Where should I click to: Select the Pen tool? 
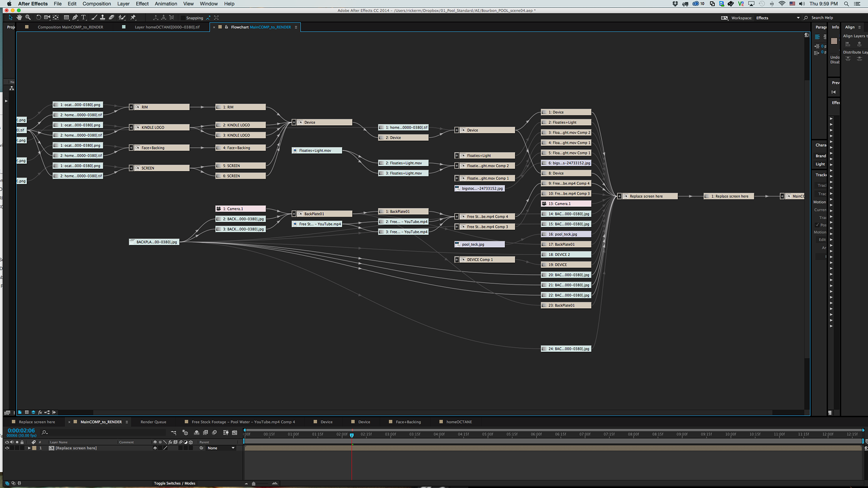[x=75, y=18]
